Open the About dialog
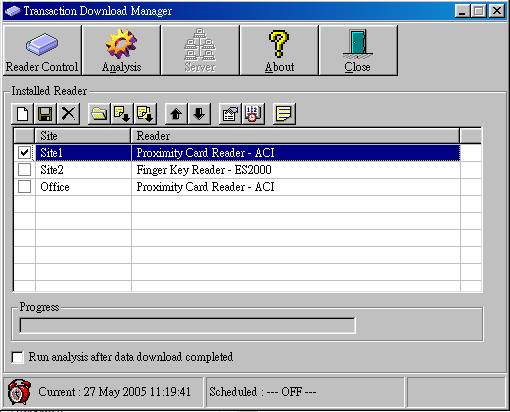The image size is (510, 412). 279,50
